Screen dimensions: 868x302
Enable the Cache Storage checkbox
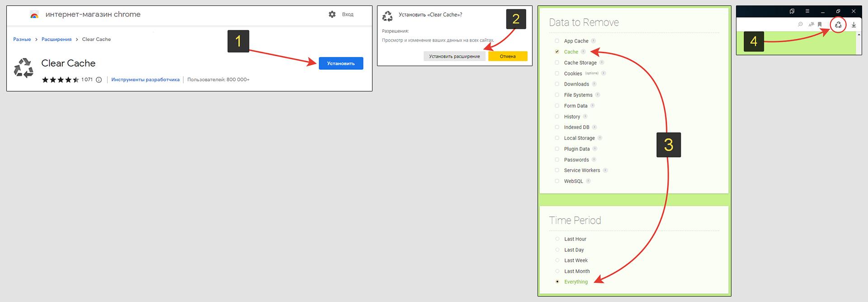pyautogui.click(x=557, y=62)
